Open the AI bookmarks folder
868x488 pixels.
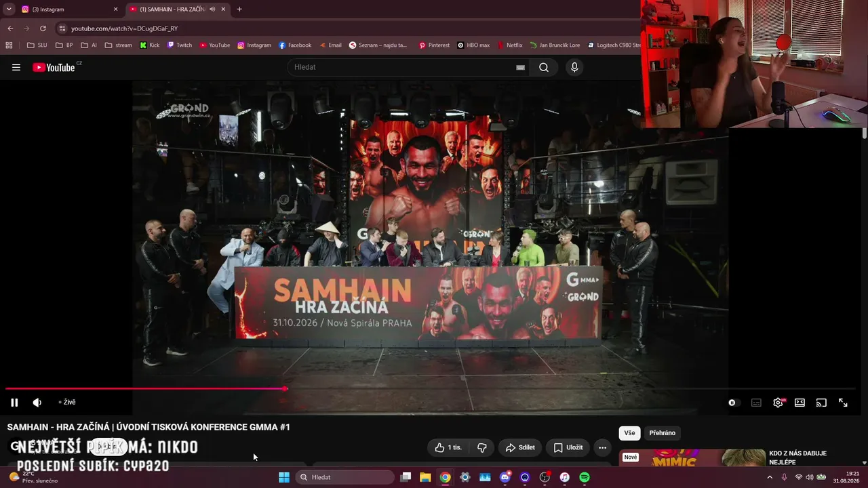coord(89,45)
